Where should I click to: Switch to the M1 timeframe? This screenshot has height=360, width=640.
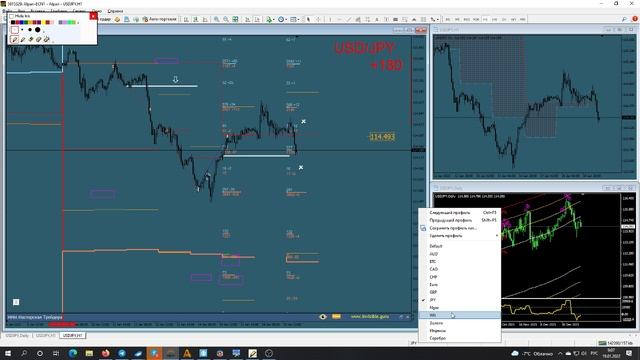[x=448, y=19]
